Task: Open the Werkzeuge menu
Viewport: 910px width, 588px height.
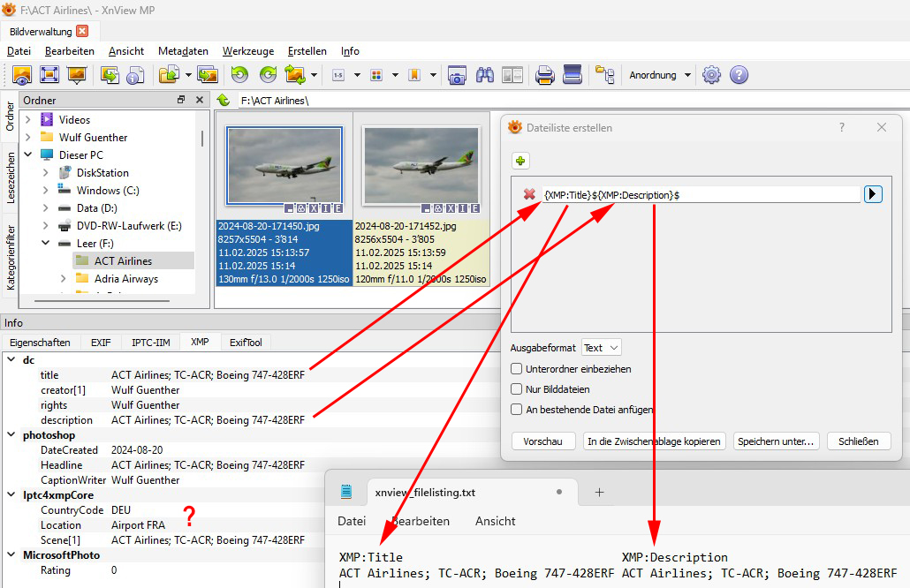Action: tap(247, 51)
